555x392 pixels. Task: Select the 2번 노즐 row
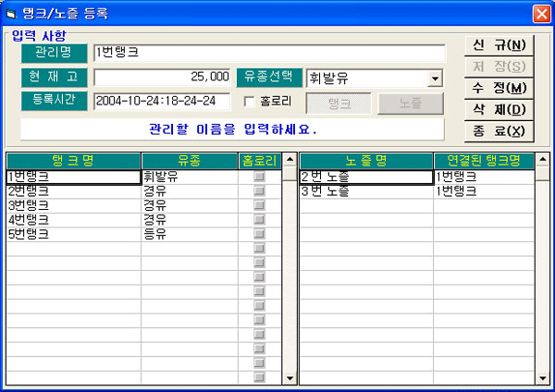[x=366, y=178]
